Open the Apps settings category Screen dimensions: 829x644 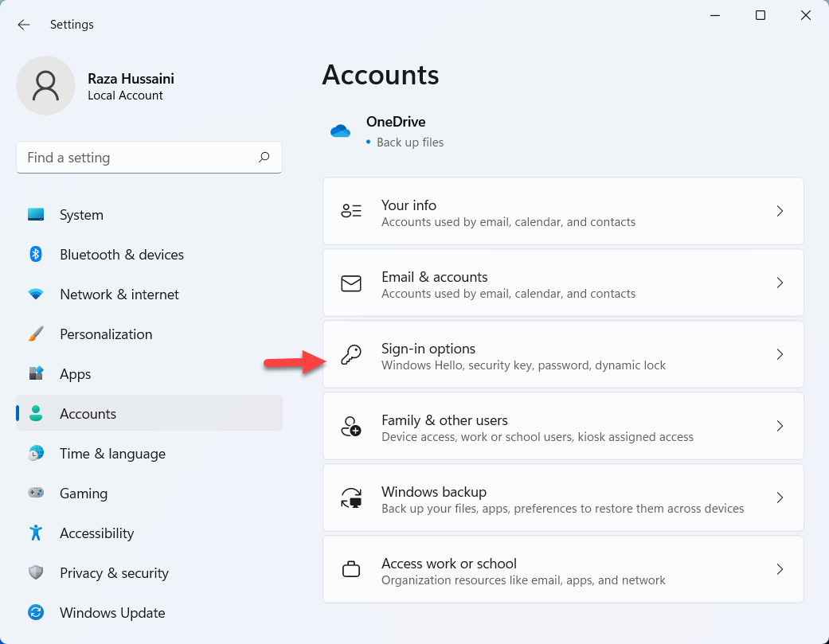[75, 374]
